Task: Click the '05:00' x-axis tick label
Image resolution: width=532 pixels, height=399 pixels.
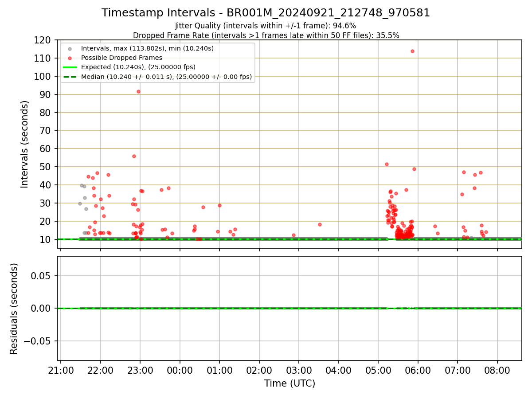Action: click(378, 370)
